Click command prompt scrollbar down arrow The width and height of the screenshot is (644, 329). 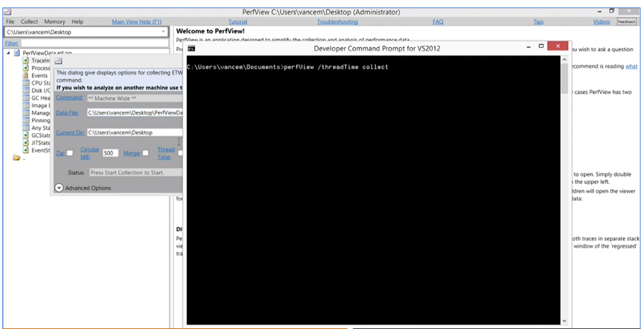(x=564, y=321)
